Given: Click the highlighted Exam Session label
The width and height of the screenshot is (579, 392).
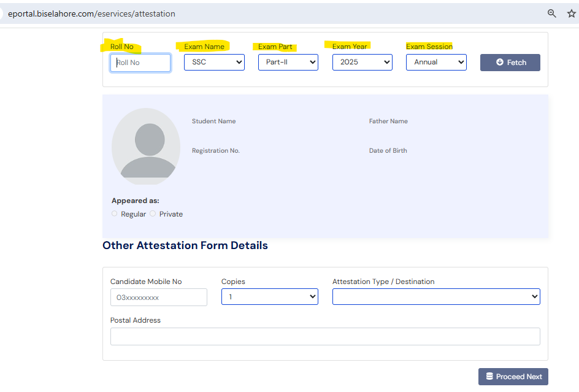Looking at the screenshot, I should point(429,47).
